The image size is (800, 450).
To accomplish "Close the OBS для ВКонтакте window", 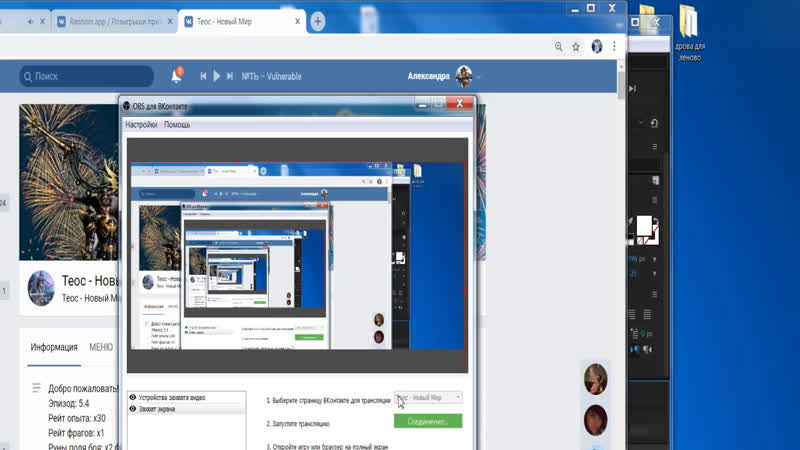I will point(460,103).
